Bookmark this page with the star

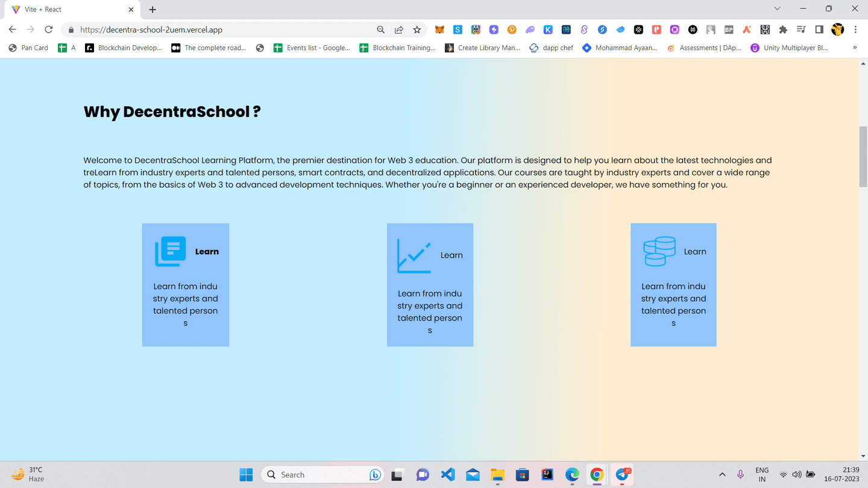coord(417,30)
